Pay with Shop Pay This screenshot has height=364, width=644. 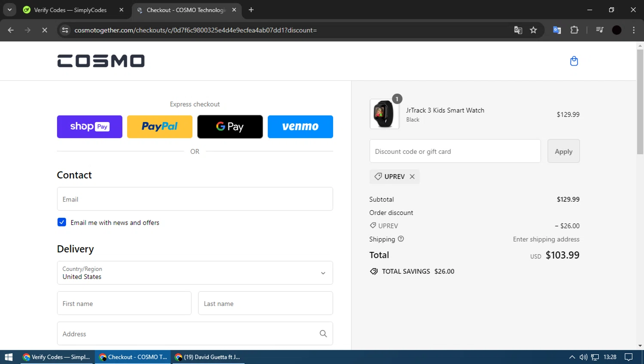(90, 127)
